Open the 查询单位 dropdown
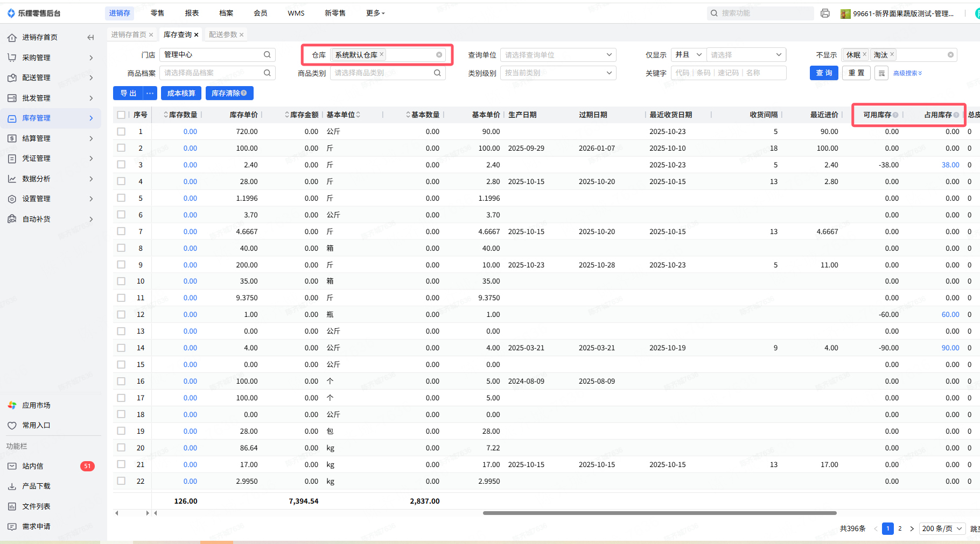 click(558, 55)
